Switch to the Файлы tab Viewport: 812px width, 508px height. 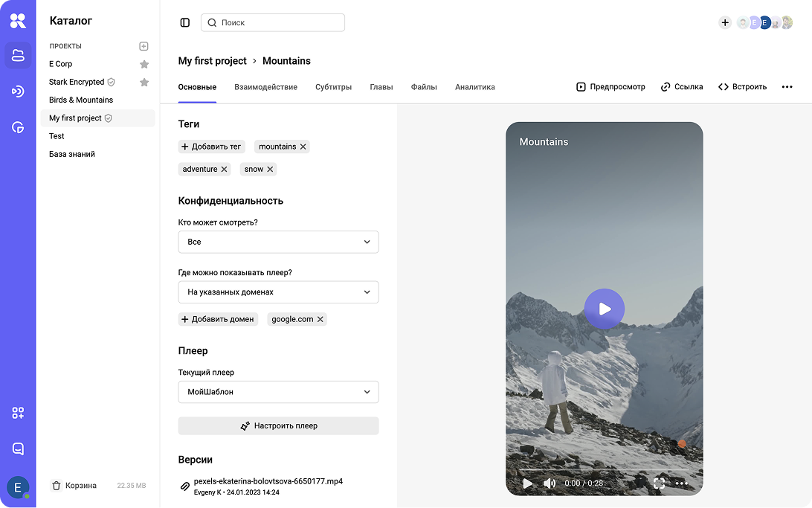pyautogui.click(x=424, y=87)
